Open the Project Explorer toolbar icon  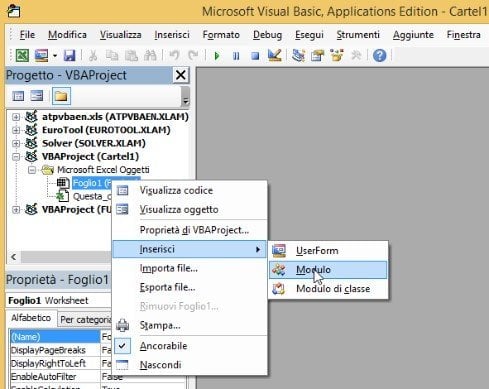[x=298, y=55]
